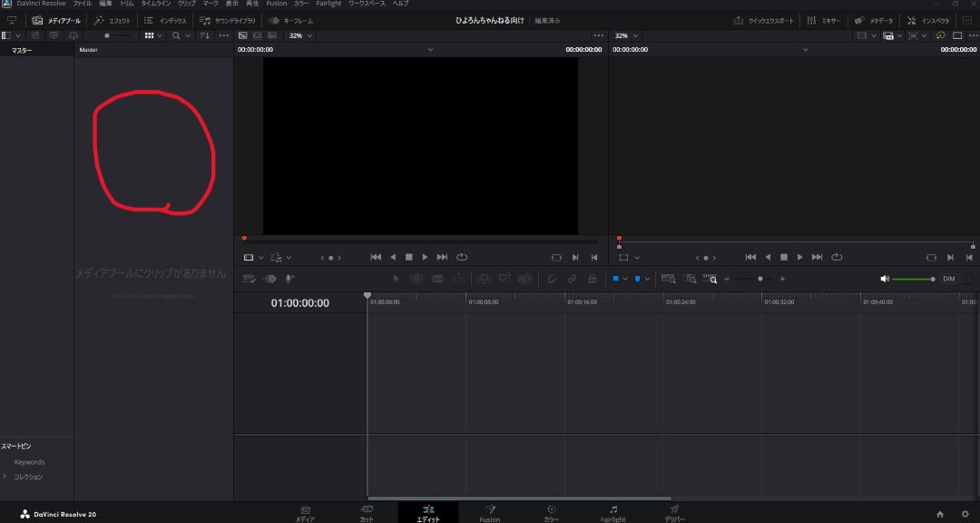Toggle timeline snapping magnet icon
The image size is (980, 523).
[x=551, y=279]
